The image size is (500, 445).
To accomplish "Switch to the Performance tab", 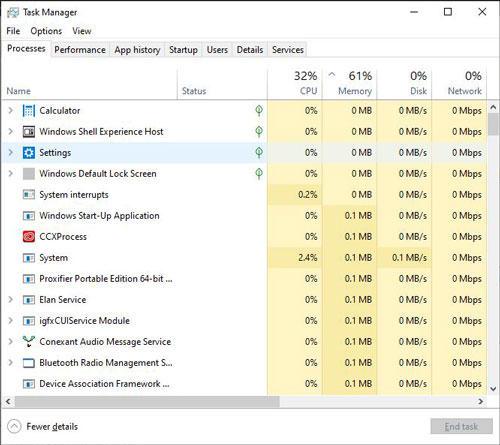I will (80, 50).
